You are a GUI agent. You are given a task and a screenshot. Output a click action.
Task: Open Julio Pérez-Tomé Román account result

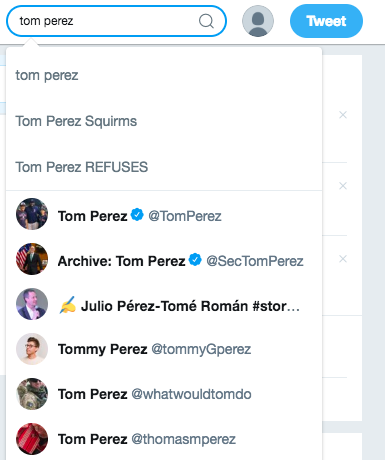click(x=164, y=304)
